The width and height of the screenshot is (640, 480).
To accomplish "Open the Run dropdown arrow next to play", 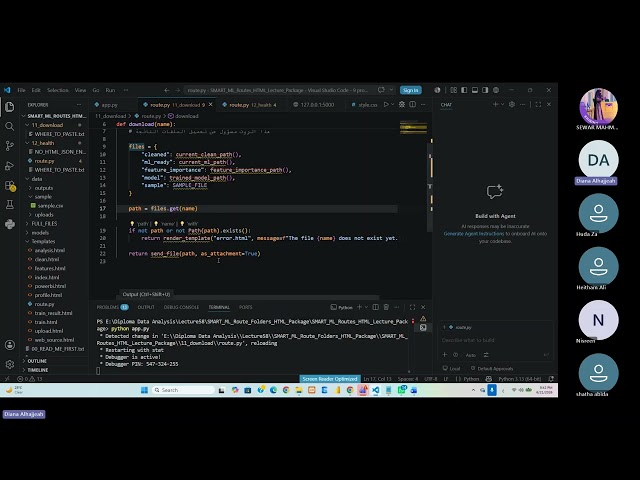I will [393, 104].
